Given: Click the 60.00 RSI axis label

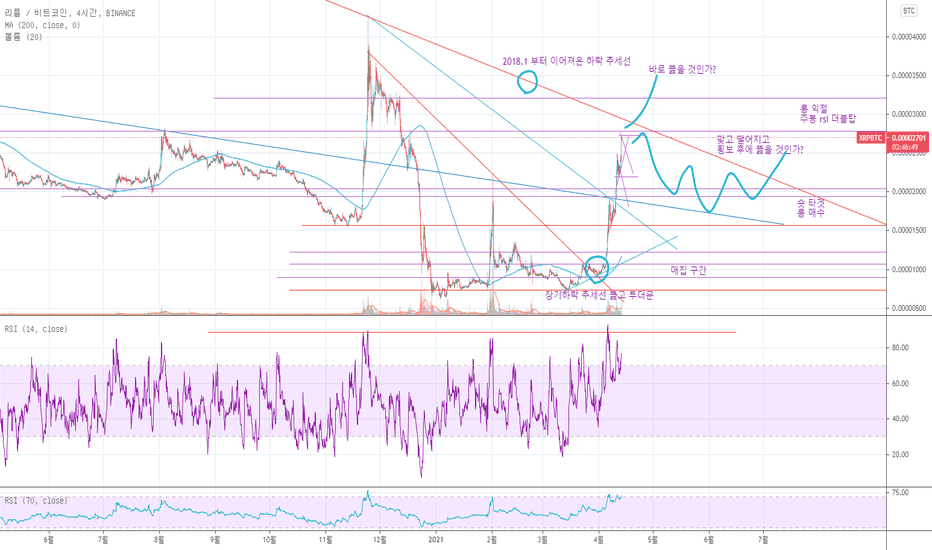Looking at the screenshot, I should [900, 384].
